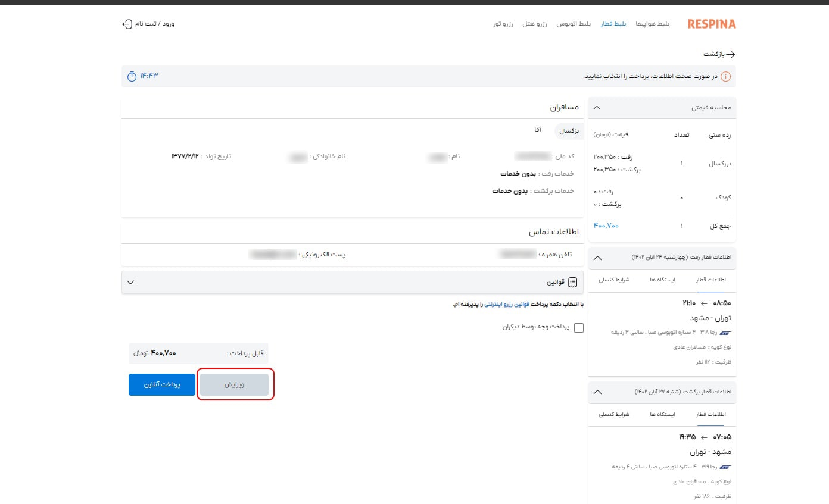The height and width of the screenshot is (504, 829).
Task: Collapse the departure train info panel
Action: coord(598,258)
